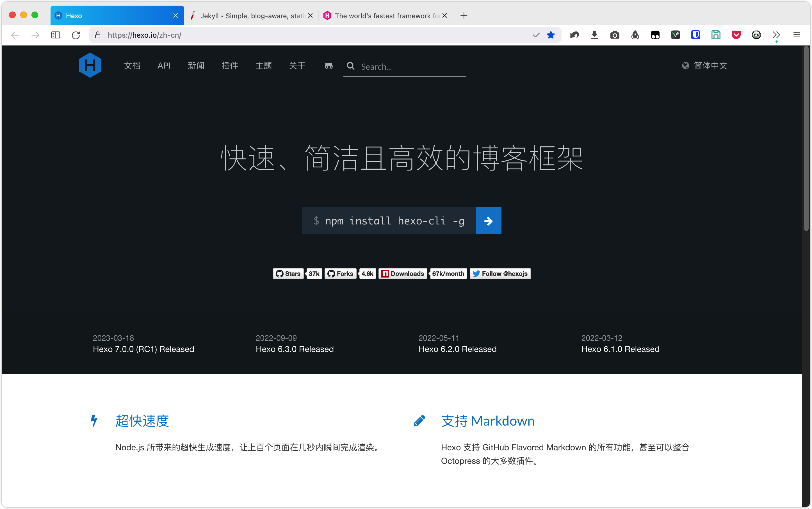This screenshot has height=509, width=812.
Task: Click the 4.6k forks count
Action: [x=367, y=274]
